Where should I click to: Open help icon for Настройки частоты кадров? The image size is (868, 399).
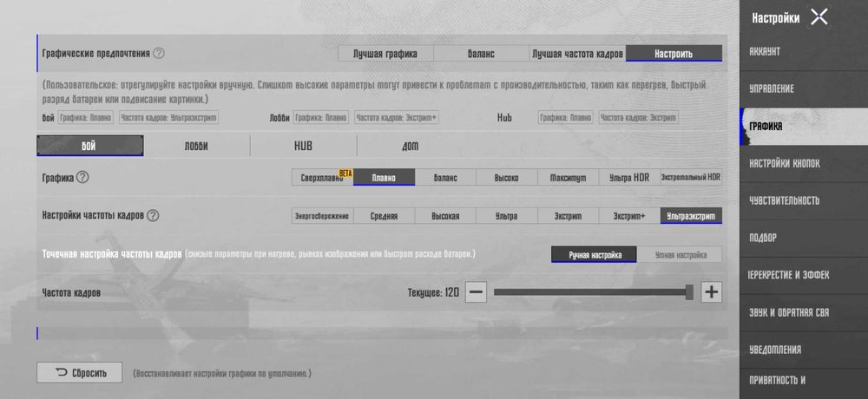pos(153,216)
